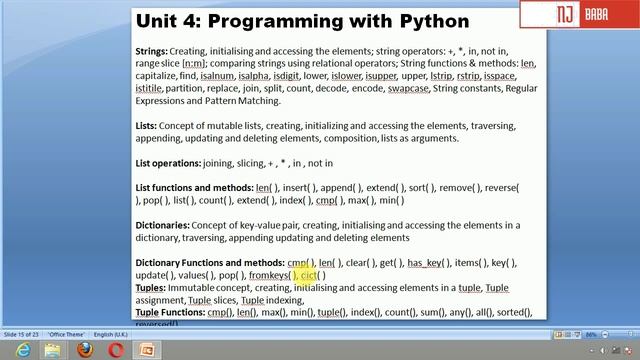640x360 pixels.
Task: Click the word 'swapcase' in Strings paragraph
Action: 408,89
